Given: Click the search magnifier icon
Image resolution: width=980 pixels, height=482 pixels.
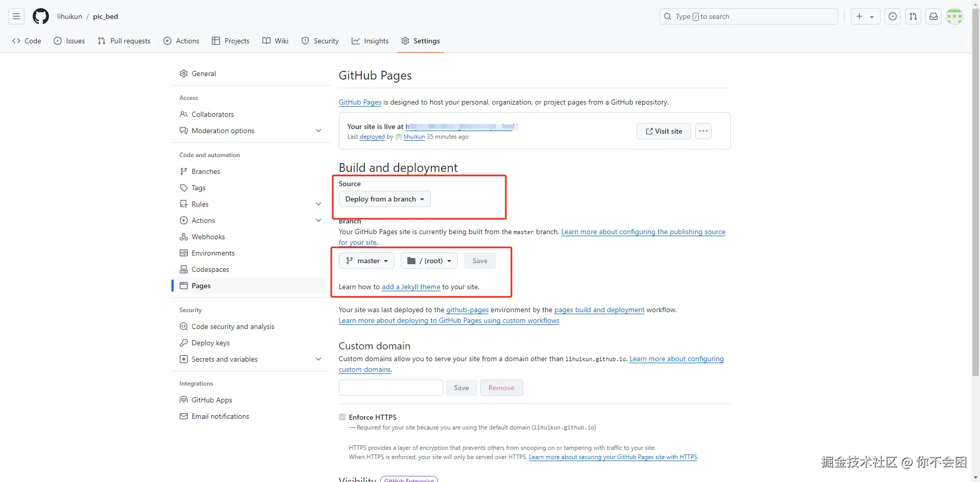Looking at the screenshot, I should click(668, 16).
